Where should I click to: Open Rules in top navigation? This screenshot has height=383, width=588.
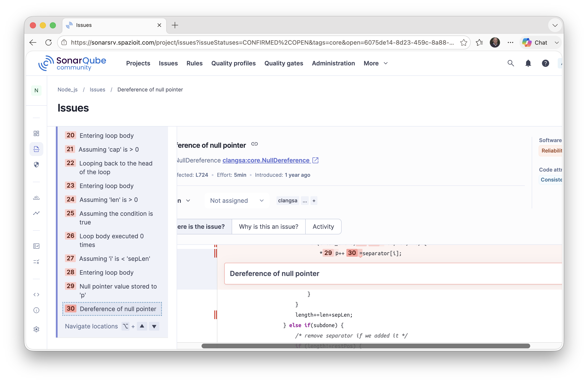pyautogui.click(x=194, y=63)
